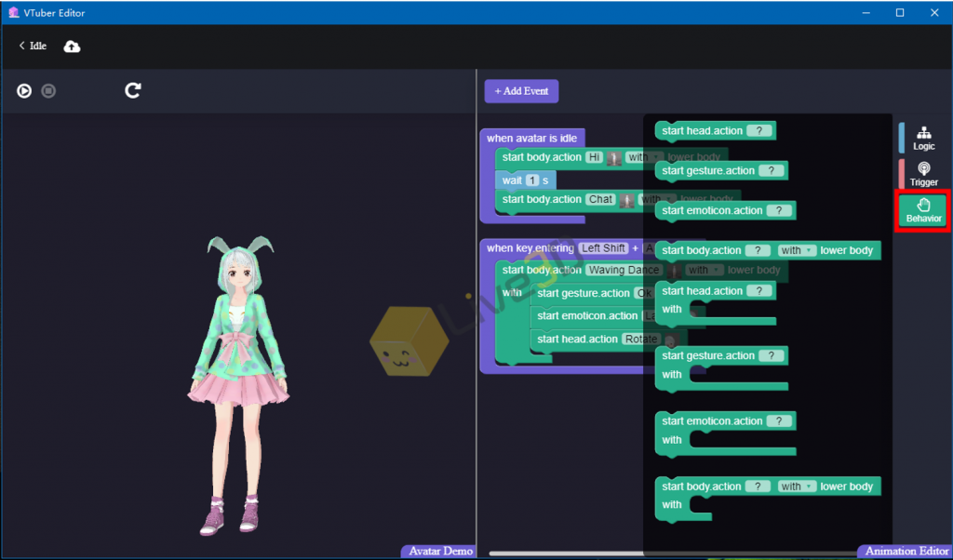Image resolution: width=953 pixels, height=560 pixels.
Task: Click the play preview icon
Action: (x=24, y=91)
